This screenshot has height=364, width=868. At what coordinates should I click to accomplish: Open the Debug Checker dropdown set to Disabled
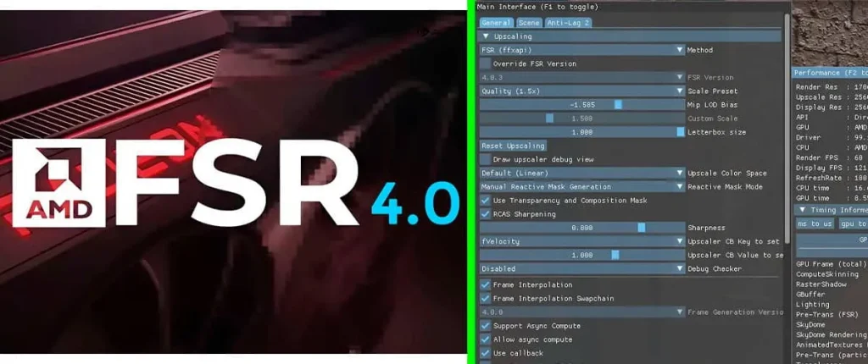(x=582, y=269)
